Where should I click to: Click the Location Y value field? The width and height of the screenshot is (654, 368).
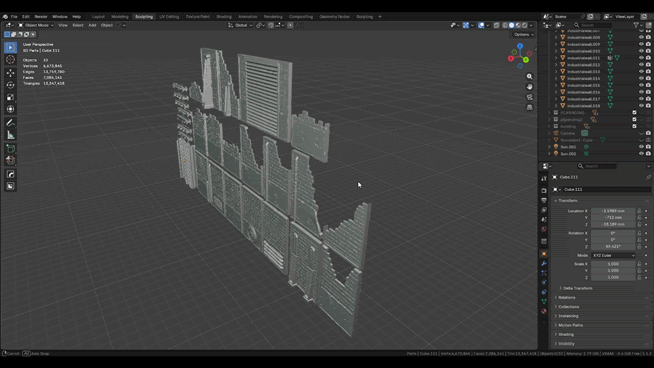[x=613, y=217]
